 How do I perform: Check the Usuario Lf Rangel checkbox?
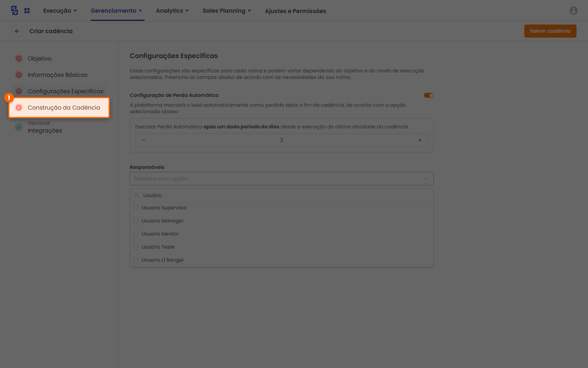pos(136,260)
